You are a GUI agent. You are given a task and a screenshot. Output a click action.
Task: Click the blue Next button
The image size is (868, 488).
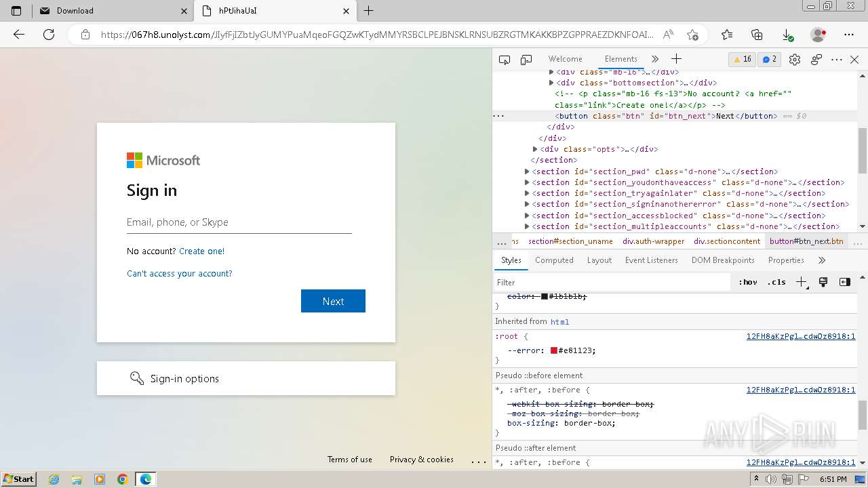333,301
